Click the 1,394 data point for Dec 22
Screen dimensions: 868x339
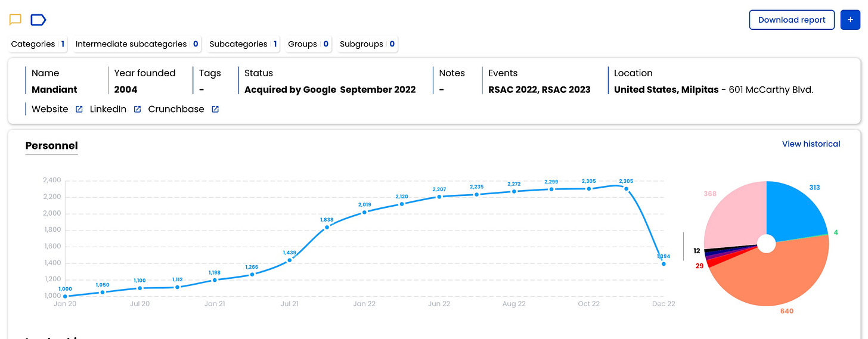[664, 263]
